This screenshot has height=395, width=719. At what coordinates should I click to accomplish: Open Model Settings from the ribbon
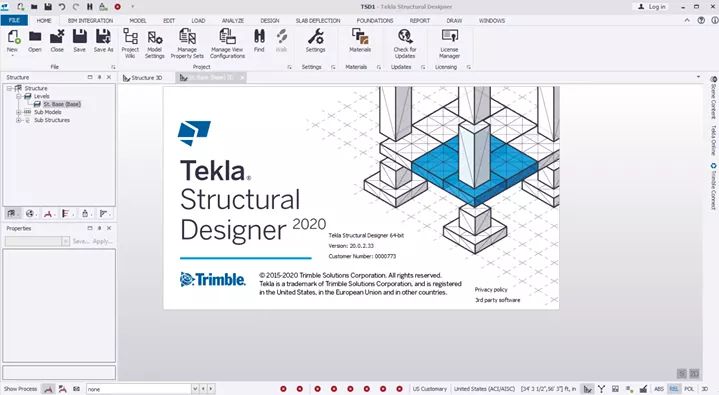[155, 44]
